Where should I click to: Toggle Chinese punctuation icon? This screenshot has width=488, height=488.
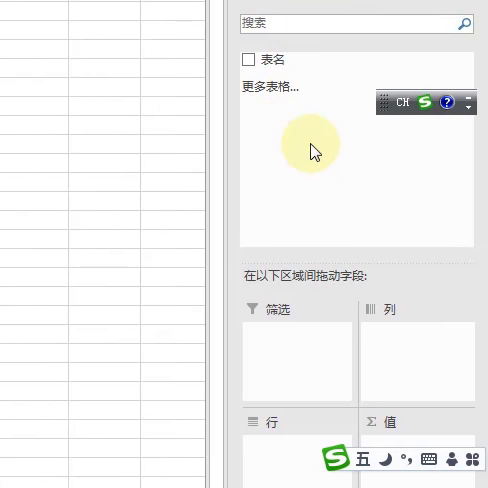click(406, 460)
